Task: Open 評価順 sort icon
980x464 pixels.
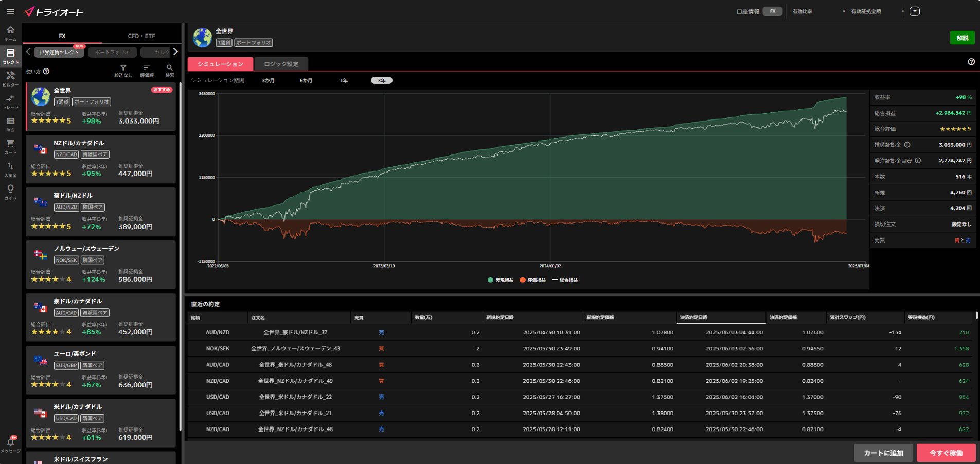Action: click(x=147, y=71)
